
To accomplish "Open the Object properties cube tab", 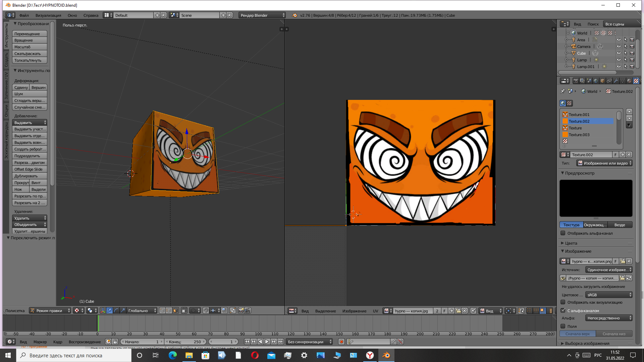I will 602,81.
